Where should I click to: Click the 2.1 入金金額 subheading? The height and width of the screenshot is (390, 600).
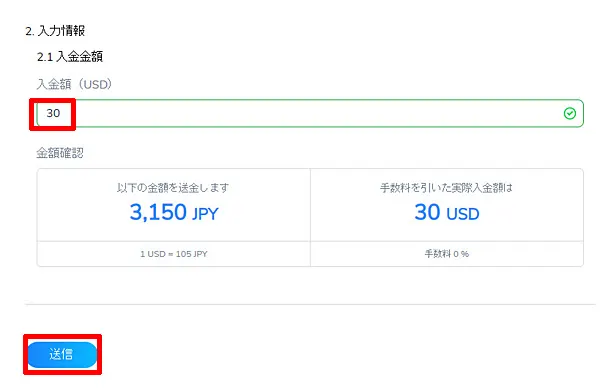(70, 57)
